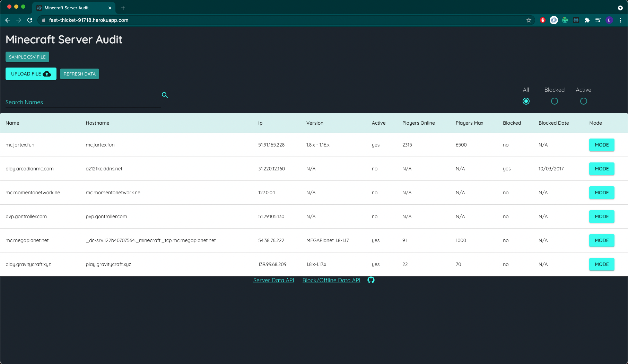Click MODE button for pvp.gontroller.com
Viewport: 628px width, 364px height.
click(602, 216)
